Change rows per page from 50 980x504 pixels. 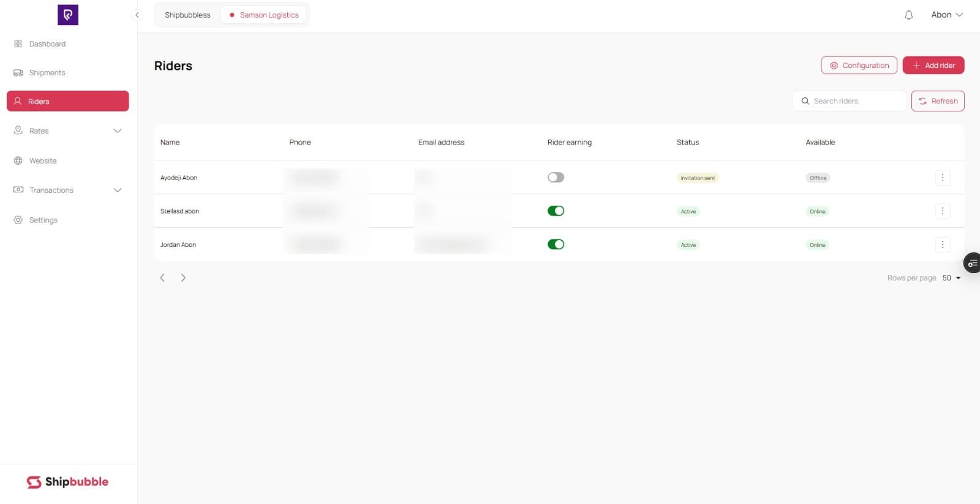click(x=951, y=278)
